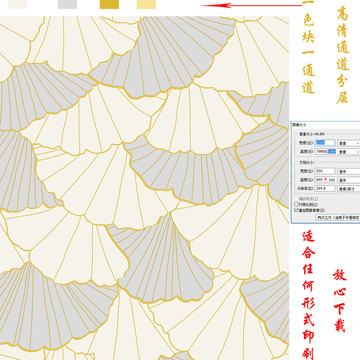The width and height of the screenshot is (360, 360).
Task: Open the resolution 像素/英寸 unit dropdown
Action: point(349,189)
